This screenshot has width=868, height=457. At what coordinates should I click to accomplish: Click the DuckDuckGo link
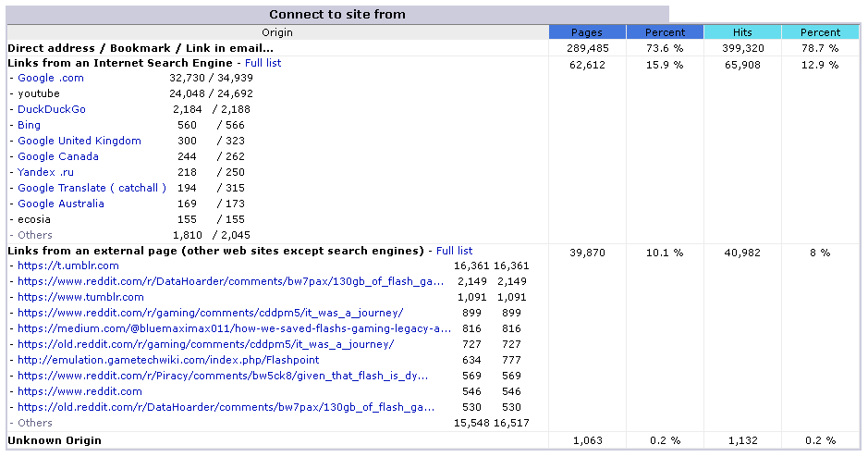pos(51,109)
